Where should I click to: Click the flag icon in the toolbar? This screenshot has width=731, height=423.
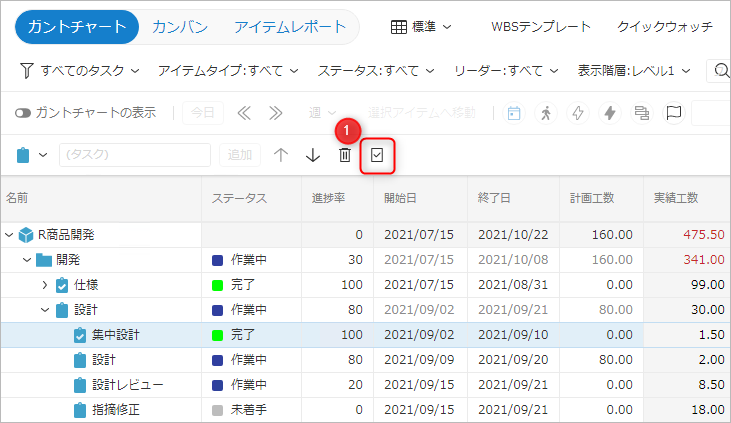click(x=674, y=113)
